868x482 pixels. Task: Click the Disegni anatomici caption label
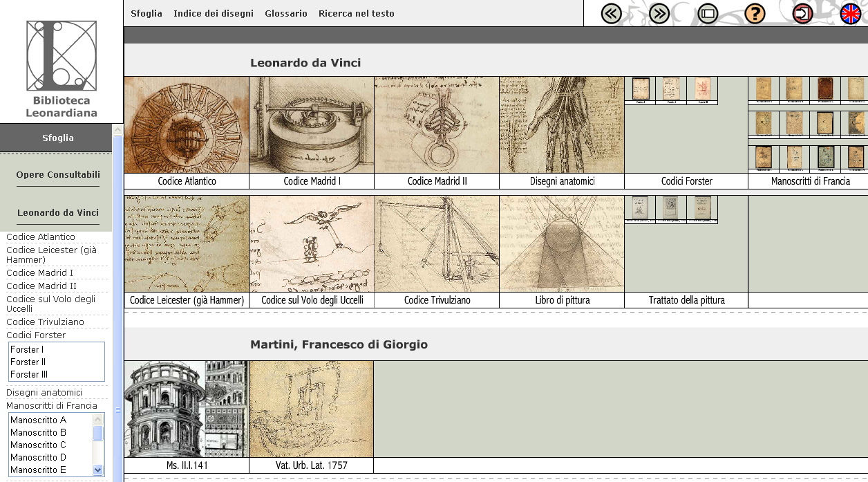562,181
